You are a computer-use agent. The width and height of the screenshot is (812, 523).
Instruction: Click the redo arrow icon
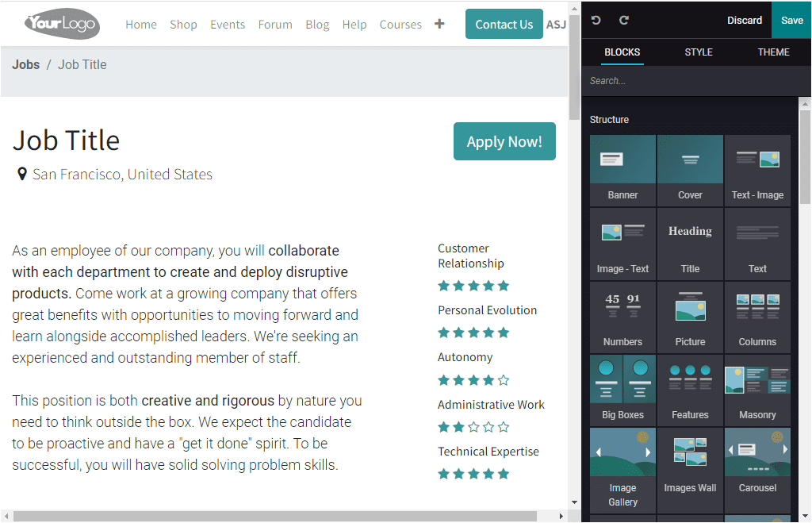coord(626,19)
